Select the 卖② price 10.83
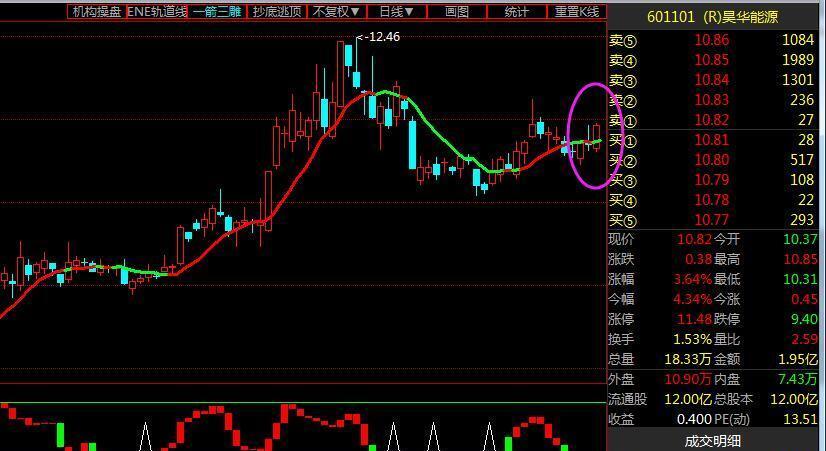826x451 pixels. [x=712, y=100]
